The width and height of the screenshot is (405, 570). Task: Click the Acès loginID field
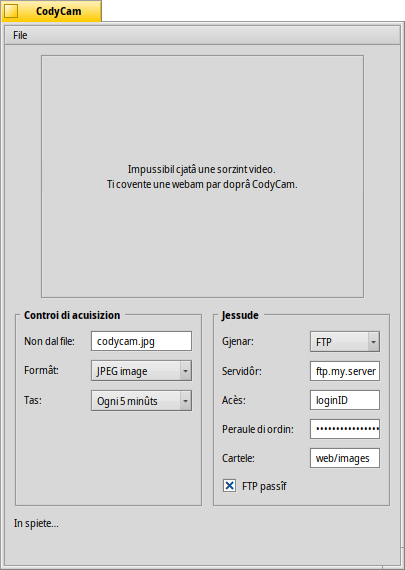coord(345,400)
